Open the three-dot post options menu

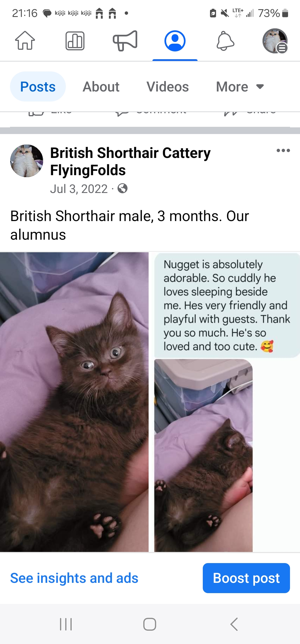point(283,150)
